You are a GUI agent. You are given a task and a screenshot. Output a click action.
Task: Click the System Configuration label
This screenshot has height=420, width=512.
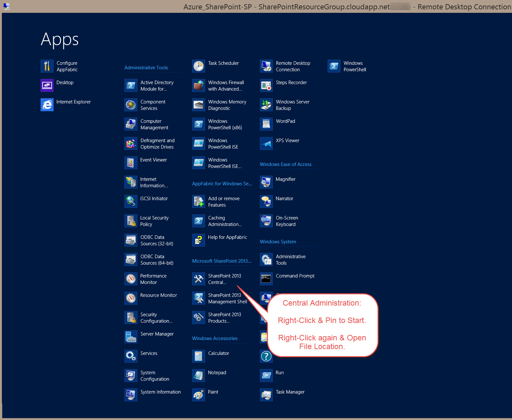(x=155, y=376)
